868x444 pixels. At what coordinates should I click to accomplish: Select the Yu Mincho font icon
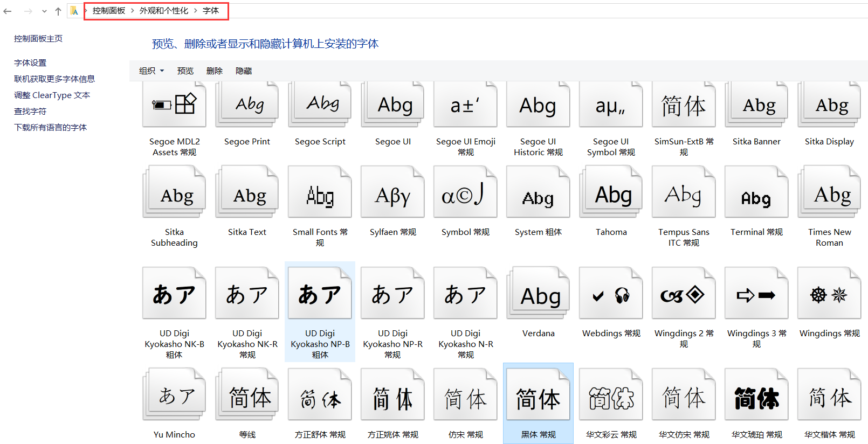174,394
